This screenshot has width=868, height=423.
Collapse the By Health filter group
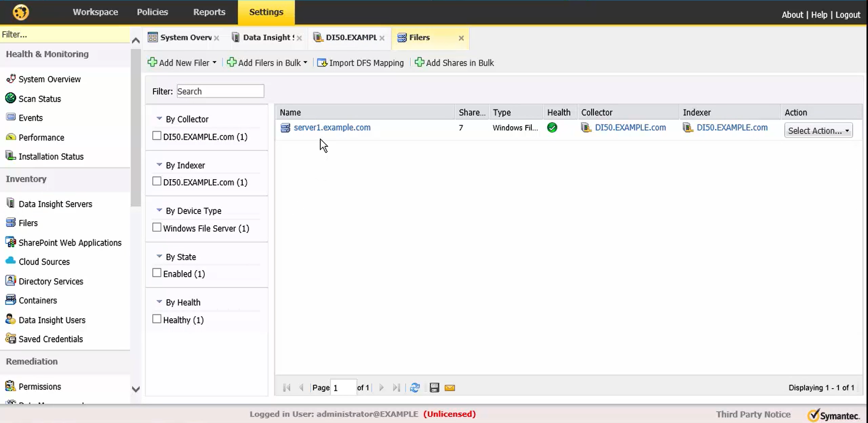pos(159,302)
